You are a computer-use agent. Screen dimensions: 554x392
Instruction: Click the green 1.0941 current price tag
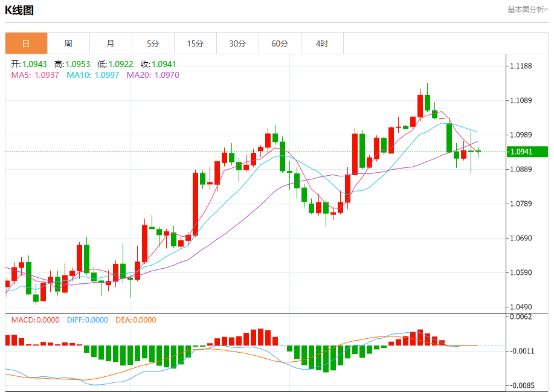pos(527,152)
